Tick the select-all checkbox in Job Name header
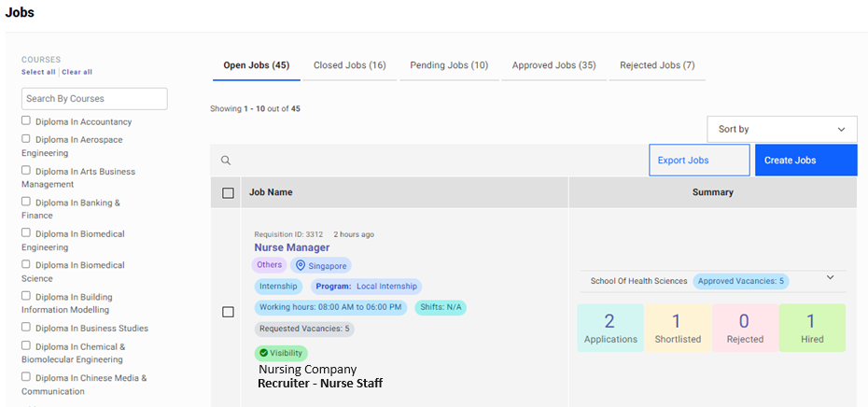 (228, 192)
